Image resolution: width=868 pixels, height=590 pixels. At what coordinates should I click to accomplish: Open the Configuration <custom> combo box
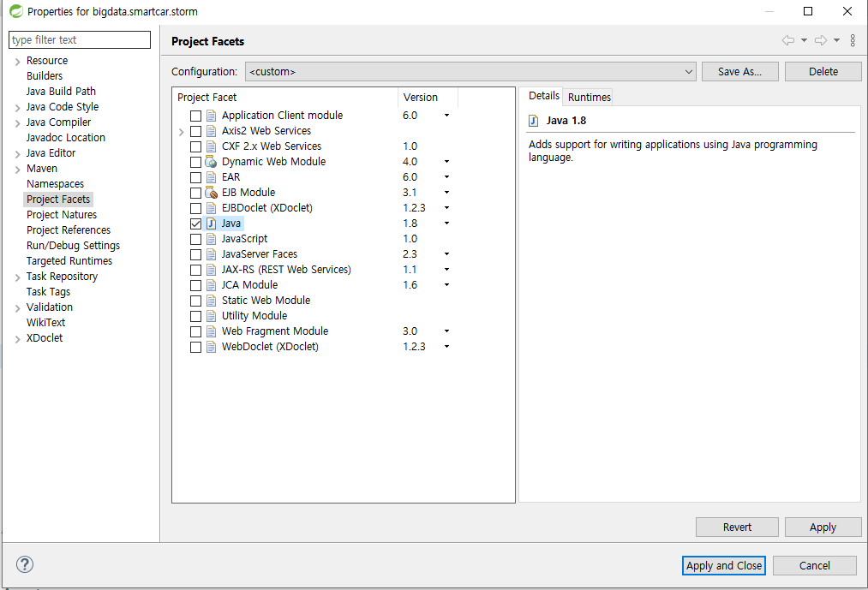coord(470,71)
